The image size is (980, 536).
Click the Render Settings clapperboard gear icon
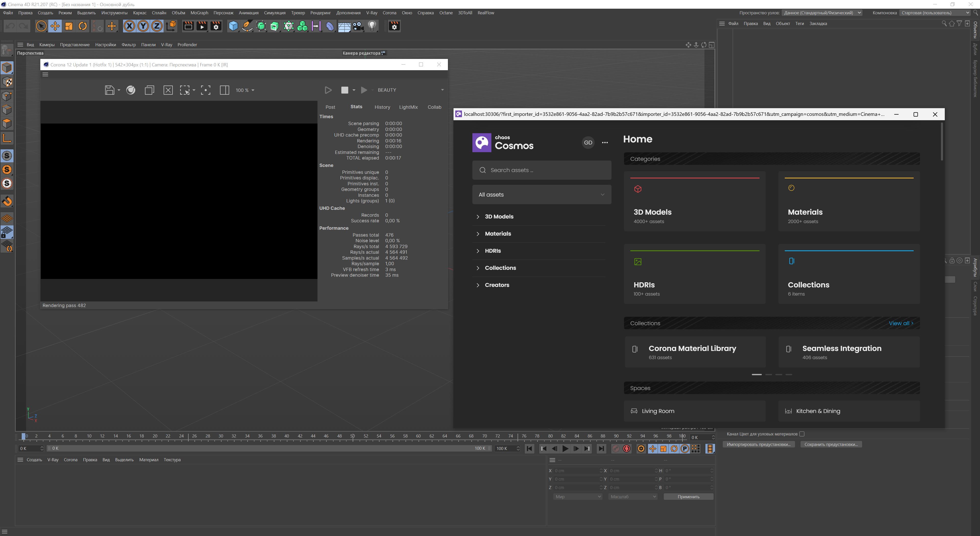point(216,26)
